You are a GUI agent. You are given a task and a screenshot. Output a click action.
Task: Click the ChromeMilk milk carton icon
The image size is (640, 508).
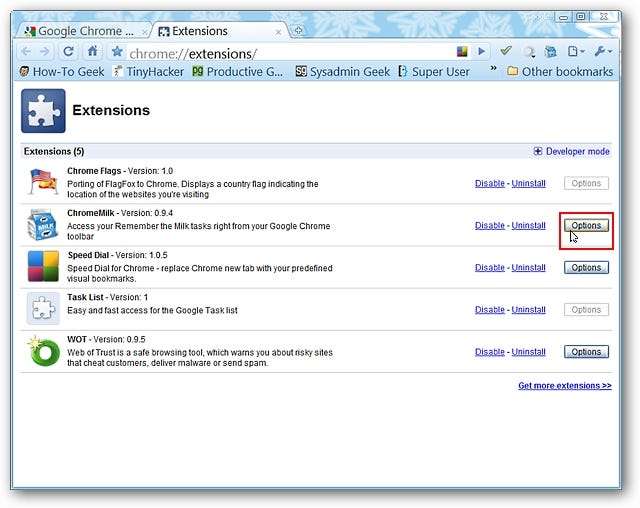point(43,224)
